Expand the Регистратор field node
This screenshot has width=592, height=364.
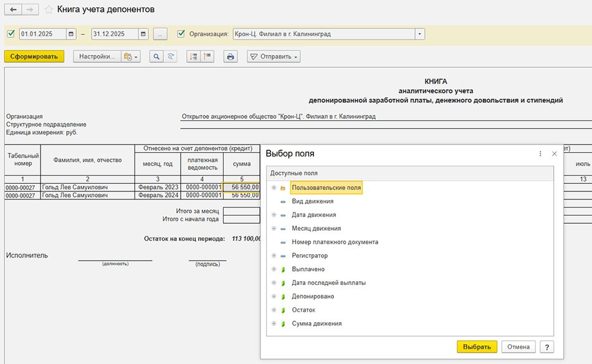[274, 256]
